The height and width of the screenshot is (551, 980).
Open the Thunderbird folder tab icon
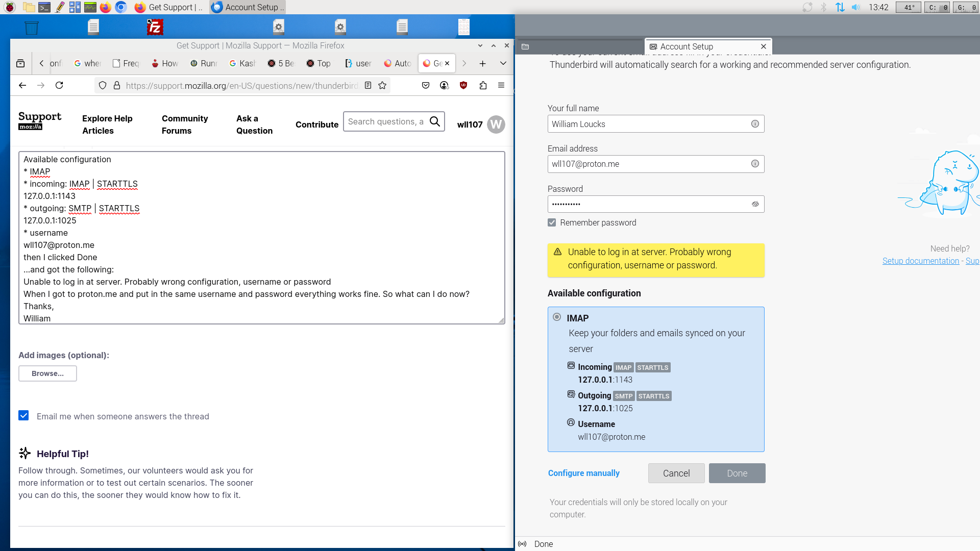pyautogui.click(x=525, y=46)
